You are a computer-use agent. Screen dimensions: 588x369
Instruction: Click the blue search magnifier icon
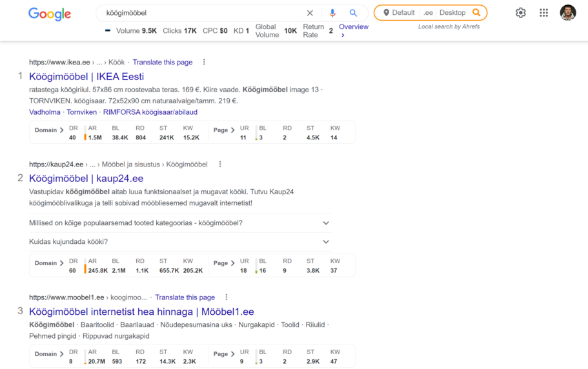tap(353, 13)
